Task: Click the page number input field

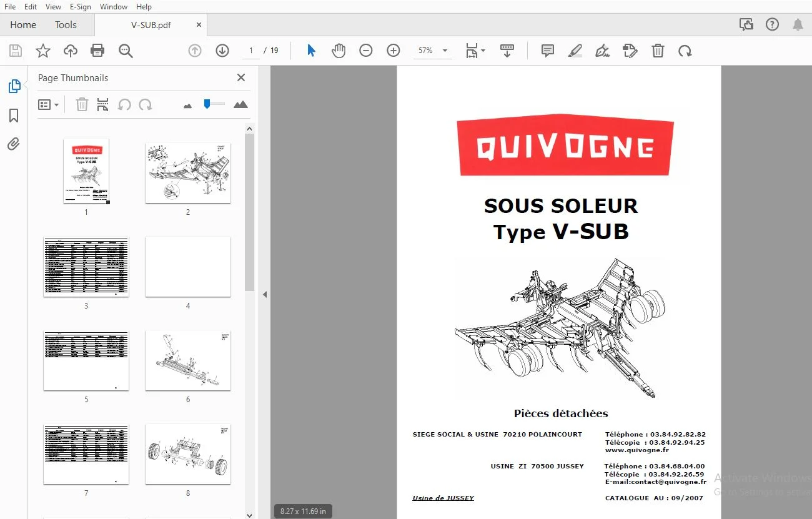Action: pos(251,51)
